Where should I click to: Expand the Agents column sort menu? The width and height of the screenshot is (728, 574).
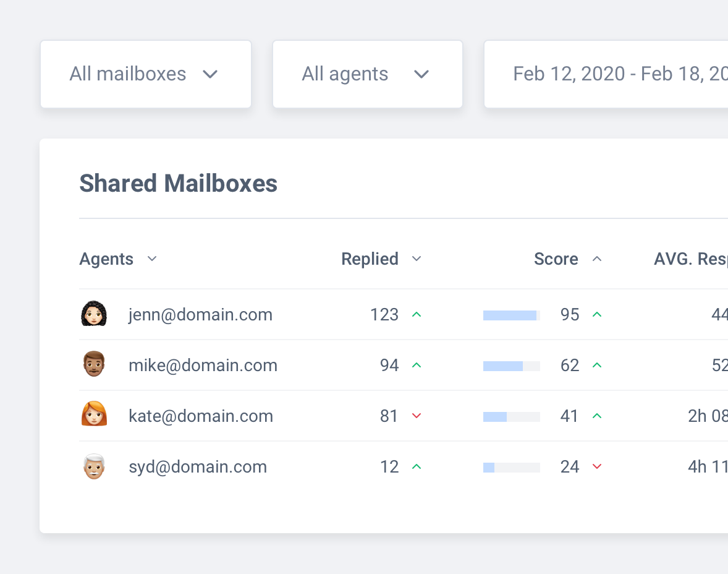pos(152,259)
